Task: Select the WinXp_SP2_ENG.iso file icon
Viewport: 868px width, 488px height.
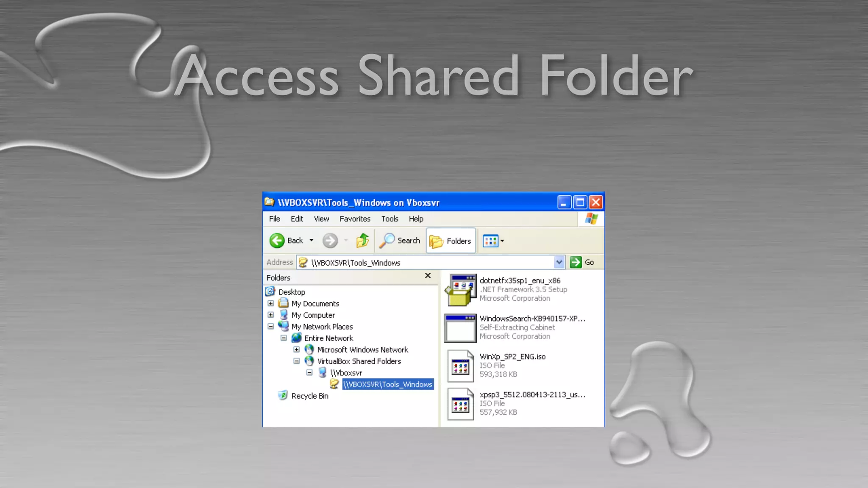Action: 460,366
